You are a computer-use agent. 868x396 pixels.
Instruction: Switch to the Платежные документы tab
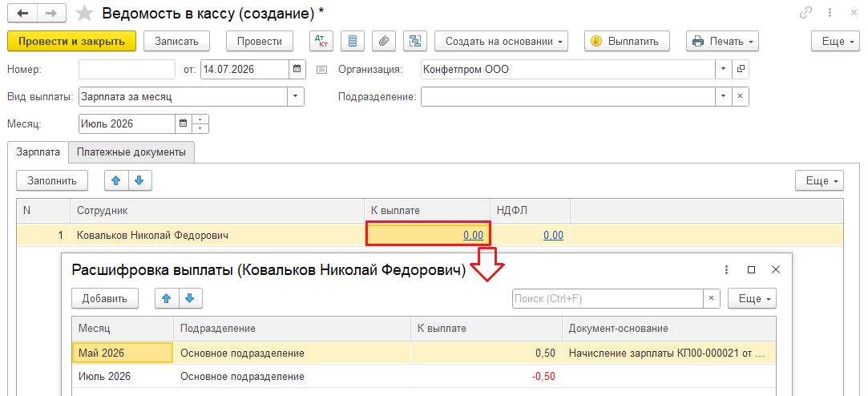point(131,152)
